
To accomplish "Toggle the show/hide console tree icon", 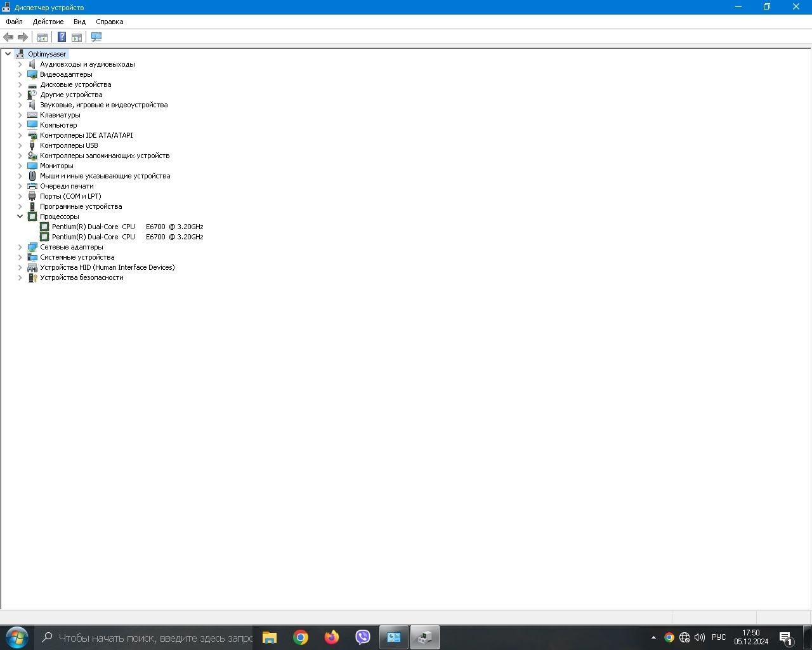I will point(43,37).
